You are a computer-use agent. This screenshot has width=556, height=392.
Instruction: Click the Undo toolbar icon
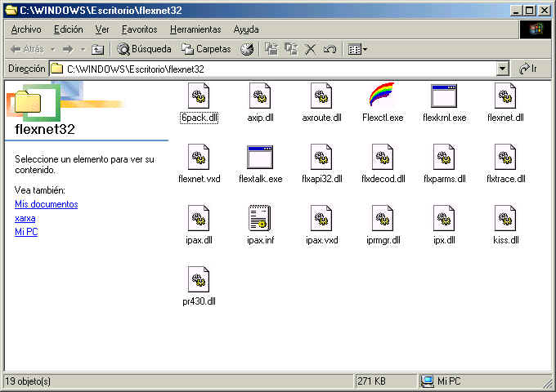click(330, 49)
